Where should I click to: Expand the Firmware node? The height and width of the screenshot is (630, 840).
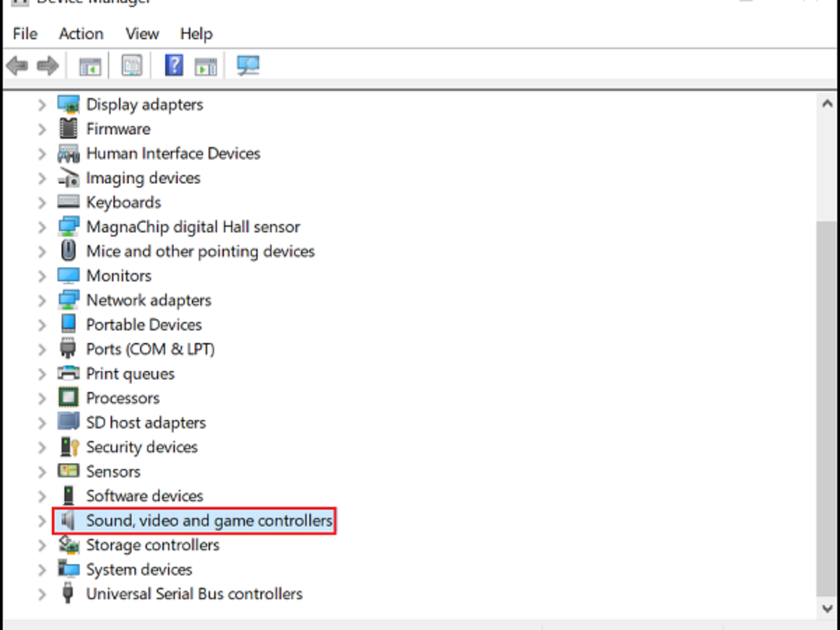point(42,129)
